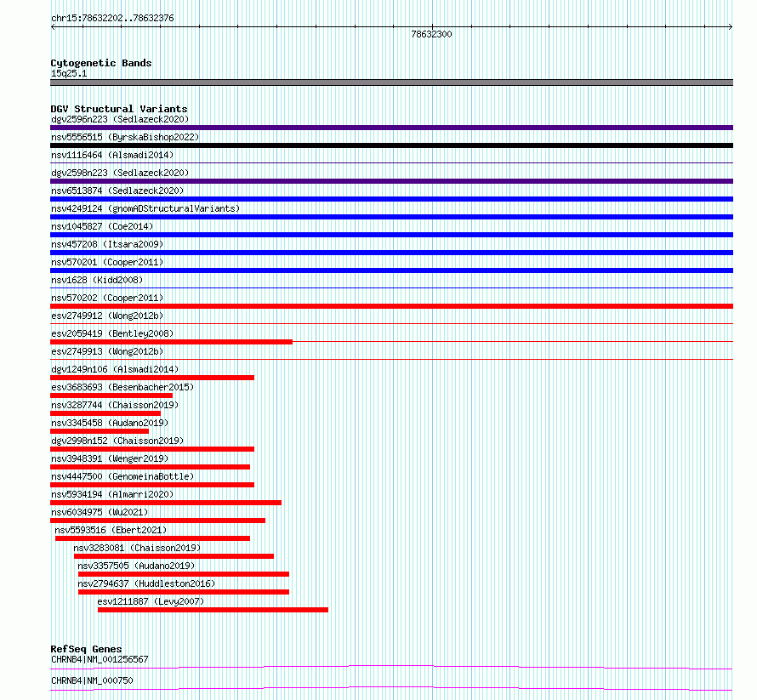Open variant nsv4249124 (gnomADStructuralVariants)

click(x=145, y=208)
